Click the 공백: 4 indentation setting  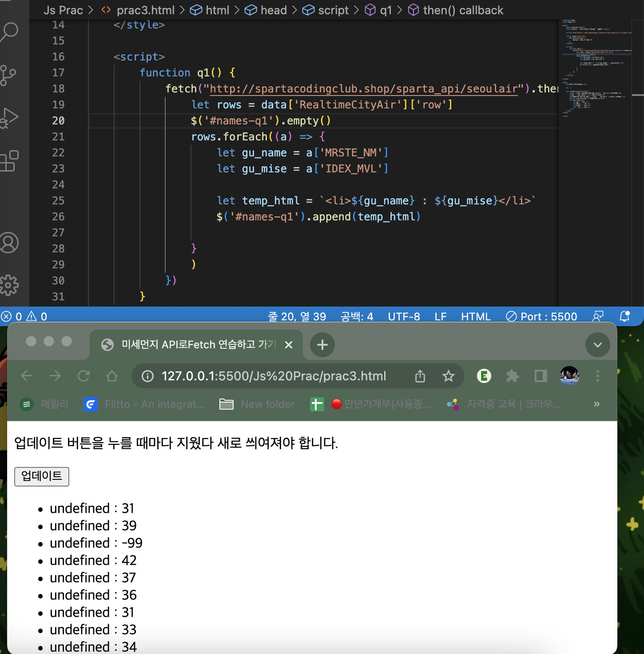coord(357,316)
